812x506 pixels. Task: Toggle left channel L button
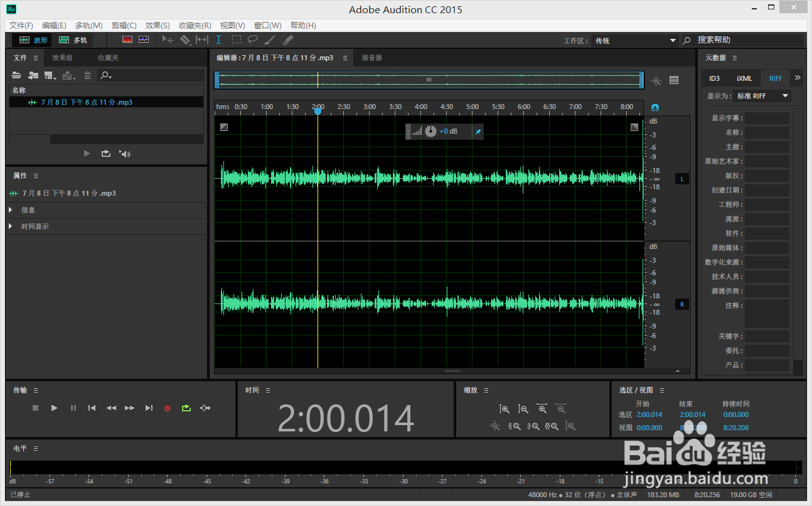pyautogui.click(x=682, y=179)
